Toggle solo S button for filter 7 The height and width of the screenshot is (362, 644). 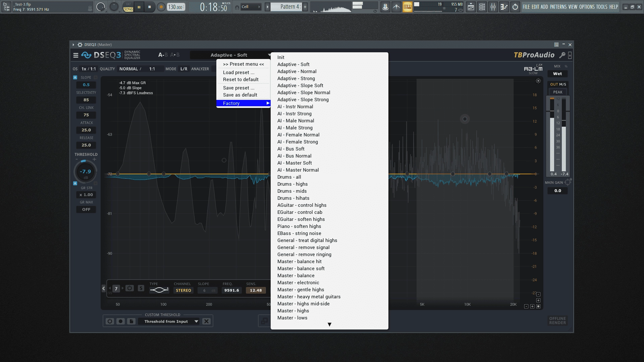coord(141,288)
